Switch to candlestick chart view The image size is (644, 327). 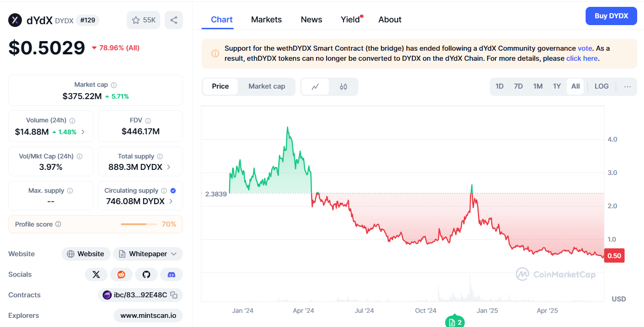pos(343,86)
